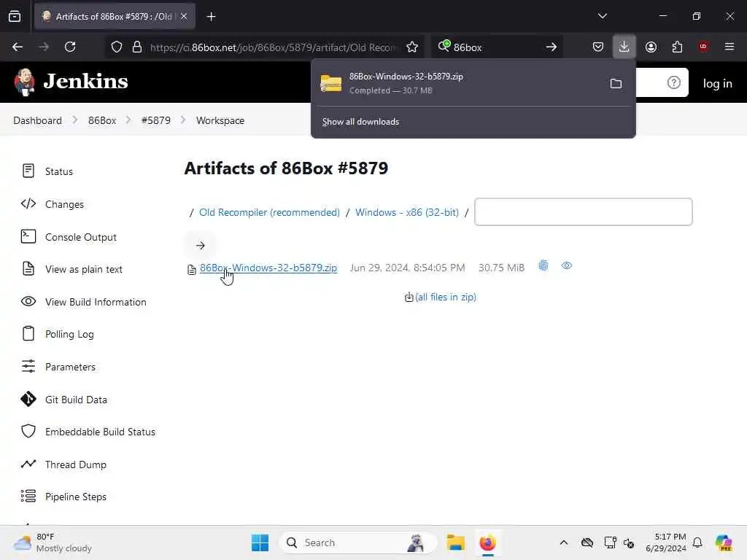Open the clock showing 5:17 PM
This screenshot has width=747, height=560.
pyautogui.click(x=666, y=542)
